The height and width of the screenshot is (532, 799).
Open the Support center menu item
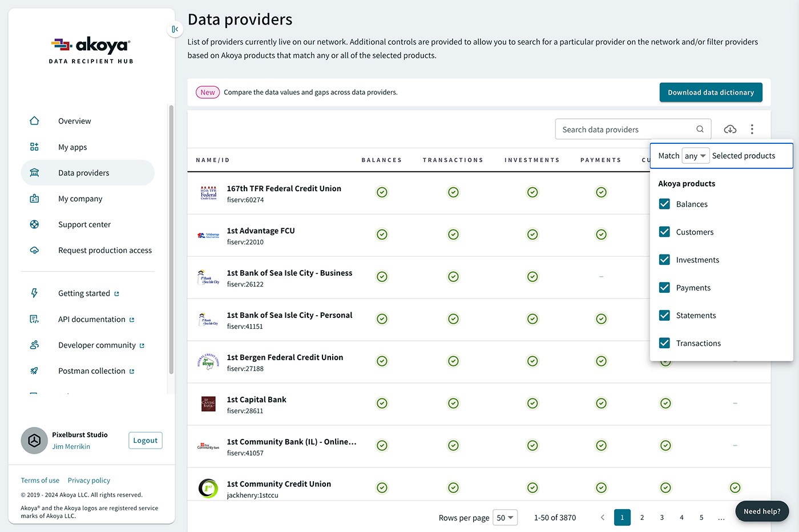88,224
